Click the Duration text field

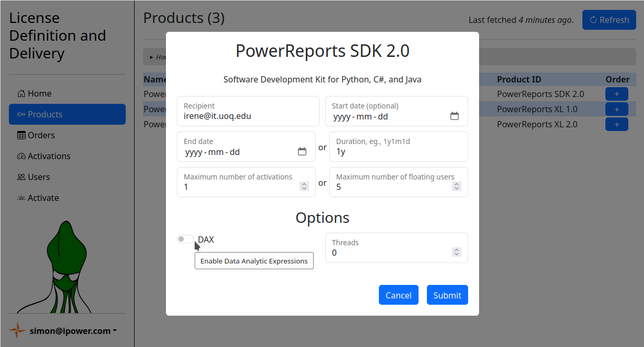pos(398,152)
